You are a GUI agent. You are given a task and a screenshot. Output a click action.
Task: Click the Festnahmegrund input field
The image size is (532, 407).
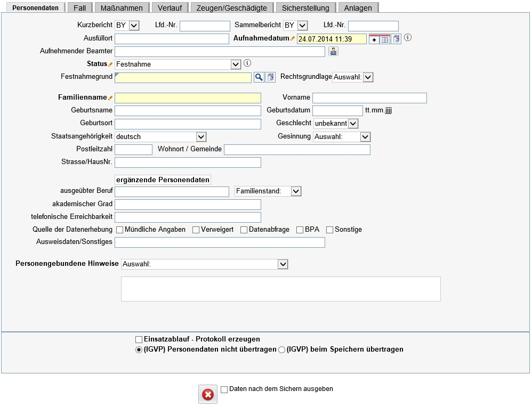pos(183,78)
